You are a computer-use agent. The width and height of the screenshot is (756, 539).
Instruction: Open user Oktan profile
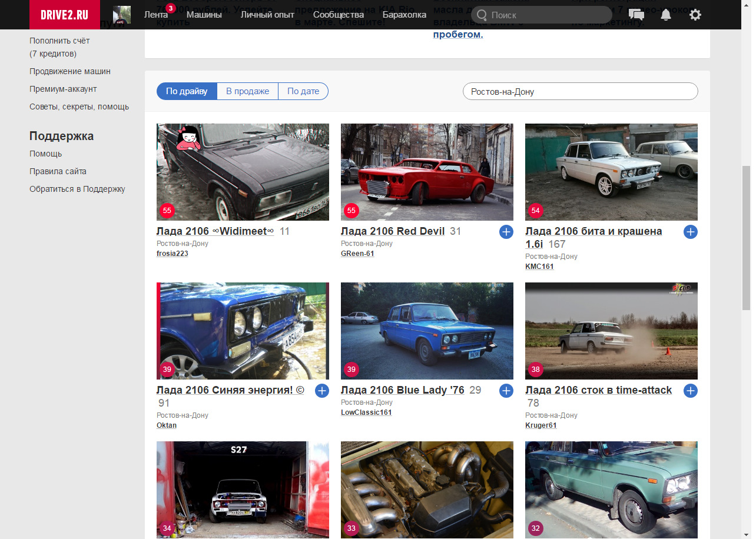(x=167, y=425)
